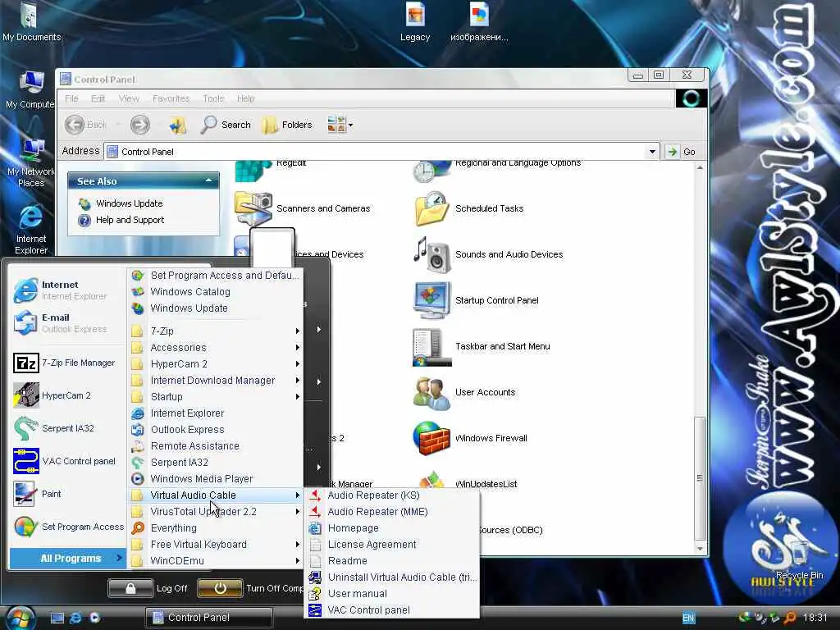Open Virtual Audio Cable License Agreement
840x630 pixels.
pos(392,545)
